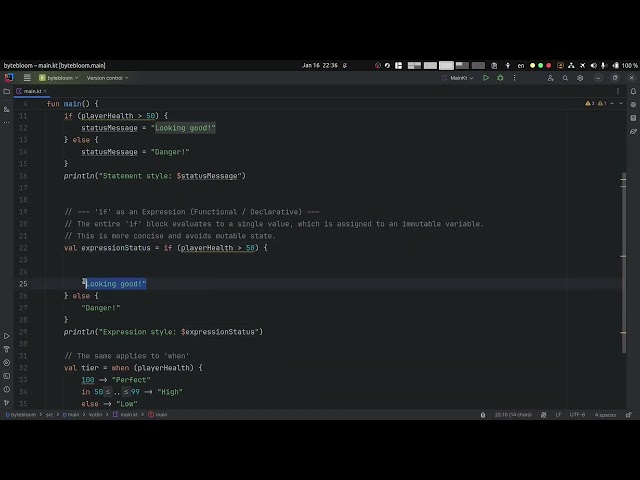
Task: Switch to the main.kt editor tab
Action: click(x=31, y=91)
